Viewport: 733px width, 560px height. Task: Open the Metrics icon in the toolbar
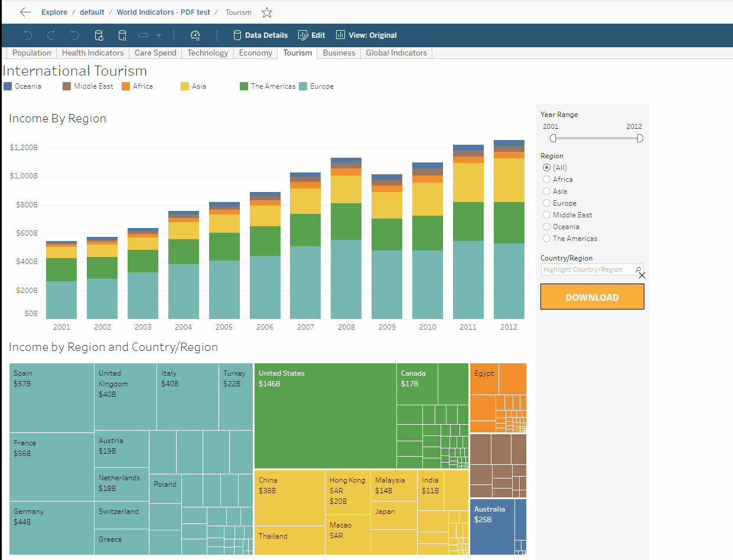pyautogui.click(x=195, y=35)
